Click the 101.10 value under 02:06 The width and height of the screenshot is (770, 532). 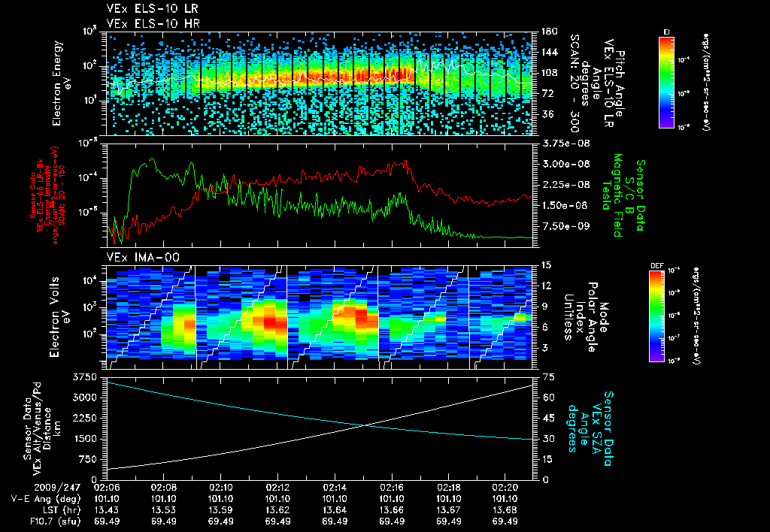tap(107, 499)
